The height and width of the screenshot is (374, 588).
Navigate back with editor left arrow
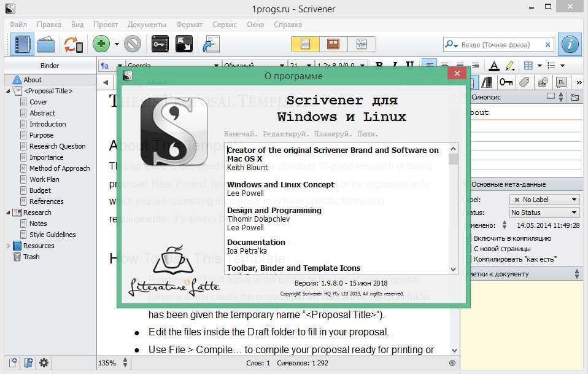[106, 82]
